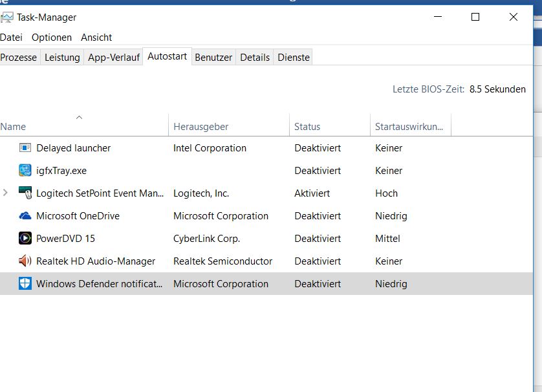This screenshot has height=392, width=542.
Task: Open the Optionen menu
Action: [52, 38]
